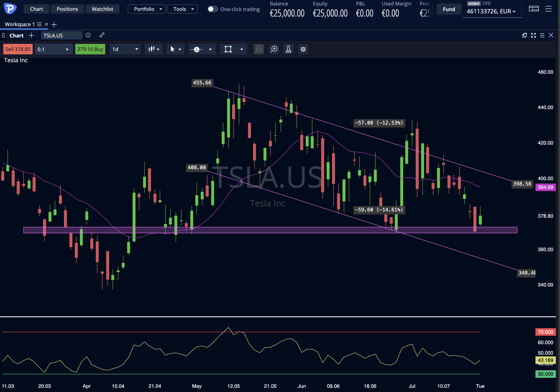This screenshot has width=560, height=392.
Task: Open the Tools dropdown menu
Action: pos(182,9)
